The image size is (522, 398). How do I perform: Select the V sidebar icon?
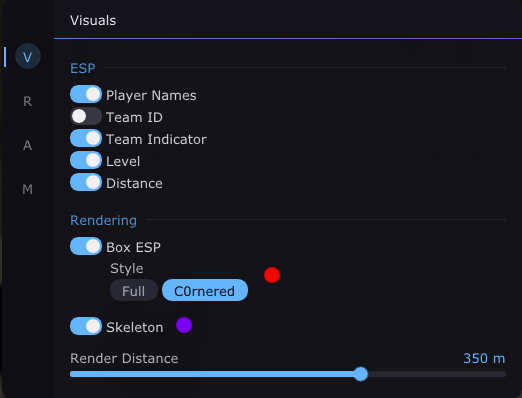click(x=28, y=56)
